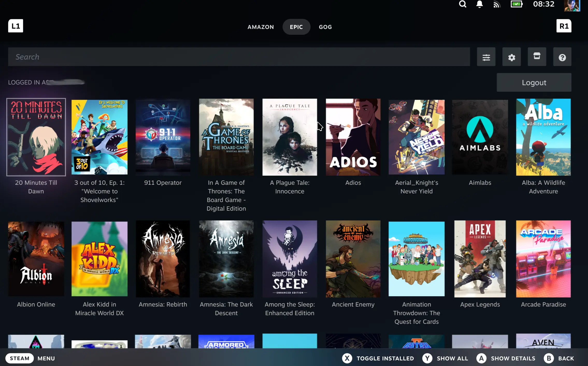Click the L1 shoulder button indicator

tap(16, 26)
